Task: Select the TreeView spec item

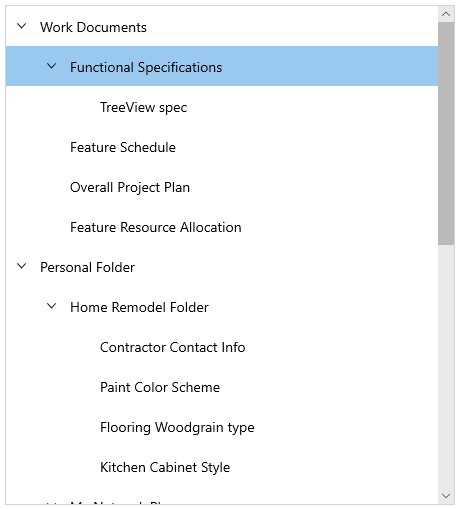Action: [x=222, y=107]
